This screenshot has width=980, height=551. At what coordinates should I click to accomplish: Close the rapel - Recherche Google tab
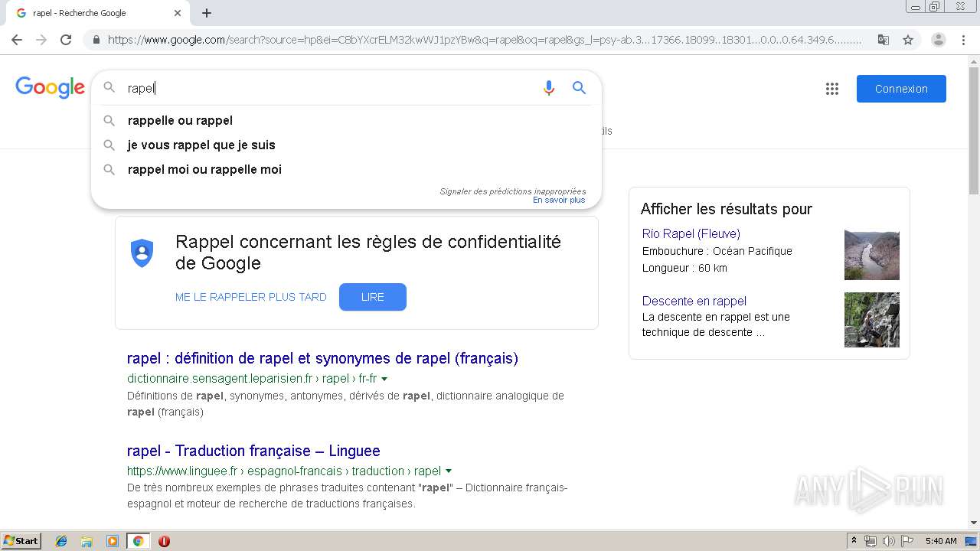(178, 13)
